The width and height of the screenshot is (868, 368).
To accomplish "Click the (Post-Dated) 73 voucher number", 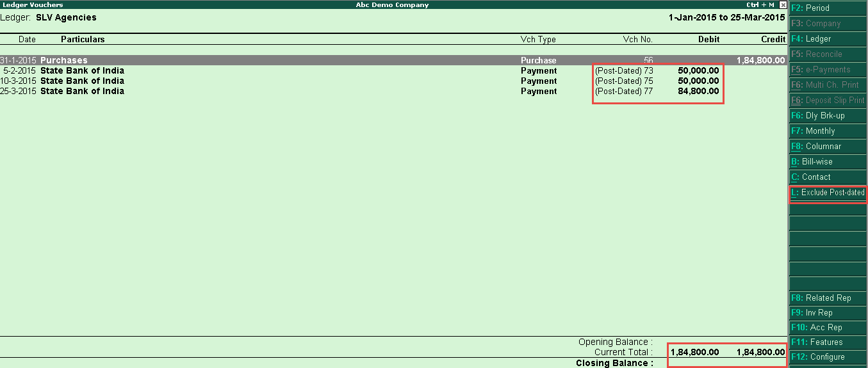I will coord(624,70).
